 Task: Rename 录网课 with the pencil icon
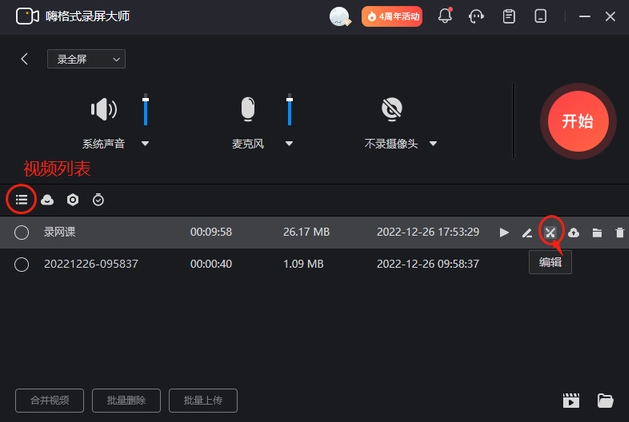527,232
